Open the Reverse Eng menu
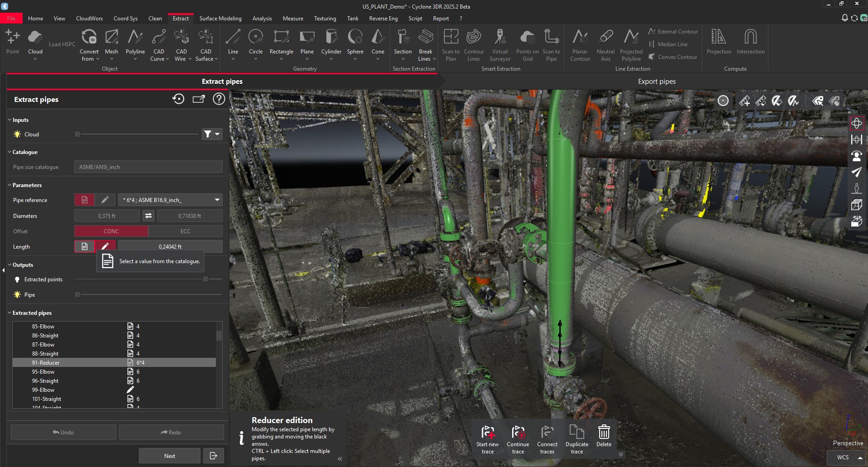This screenshot has width=868, height=467. (382, 18)
